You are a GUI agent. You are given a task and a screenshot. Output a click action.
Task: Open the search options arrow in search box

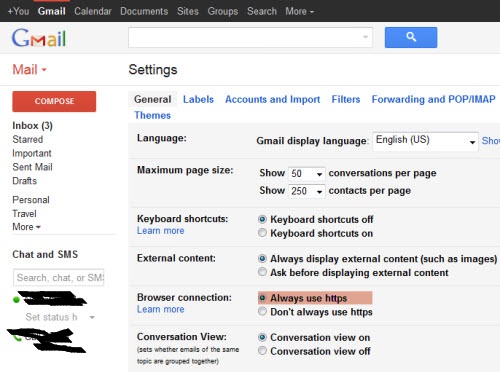(x=365, y=37)
